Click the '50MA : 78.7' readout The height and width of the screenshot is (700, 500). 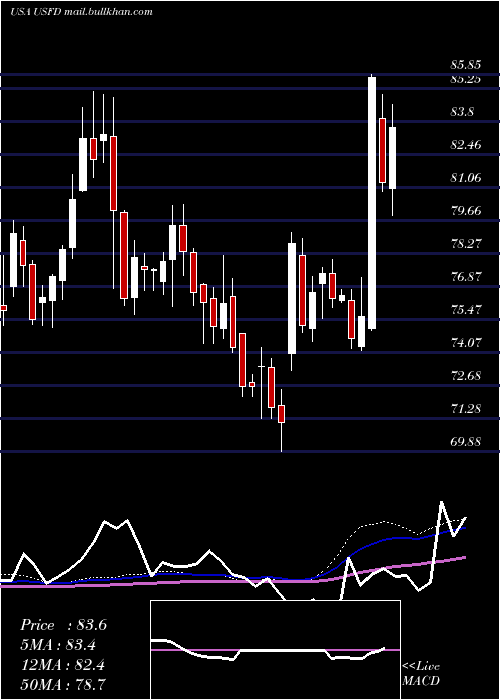tap(62, 683)
